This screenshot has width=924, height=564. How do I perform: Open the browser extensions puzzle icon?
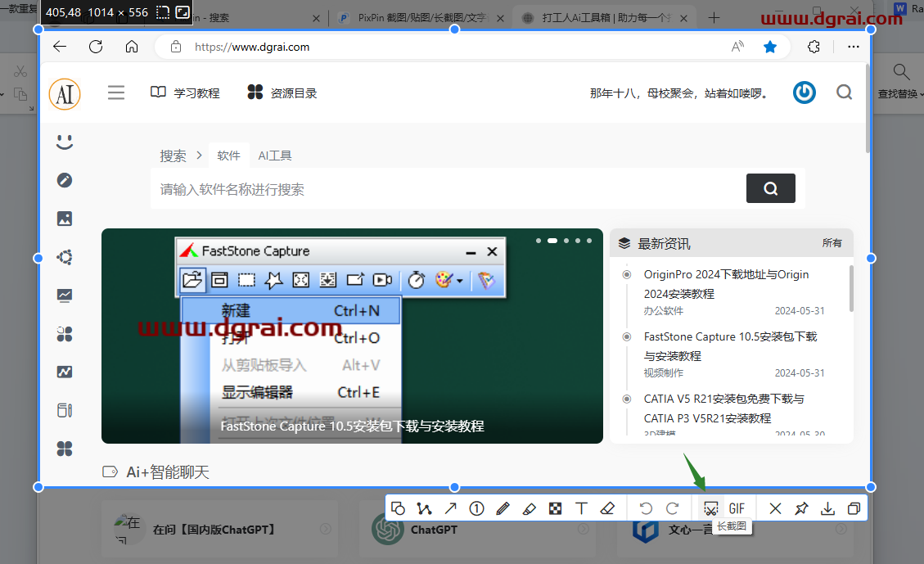814,47
